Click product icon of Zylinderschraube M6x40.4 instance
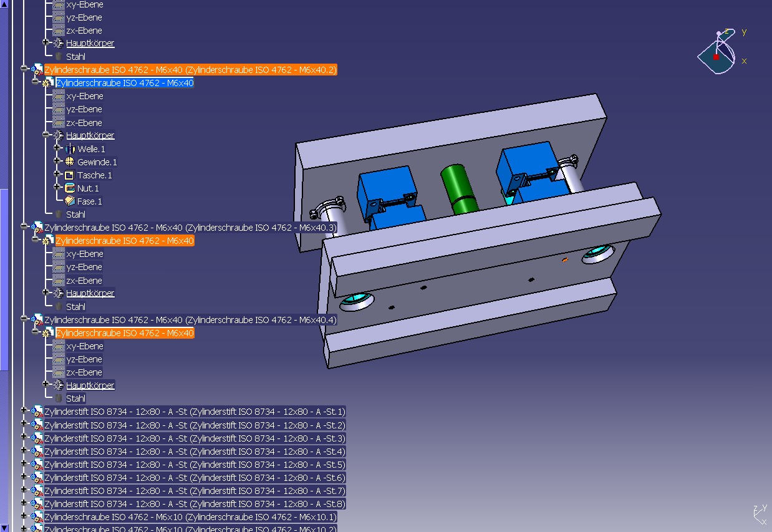Viewport: 772px width, 532px height. 37,320
